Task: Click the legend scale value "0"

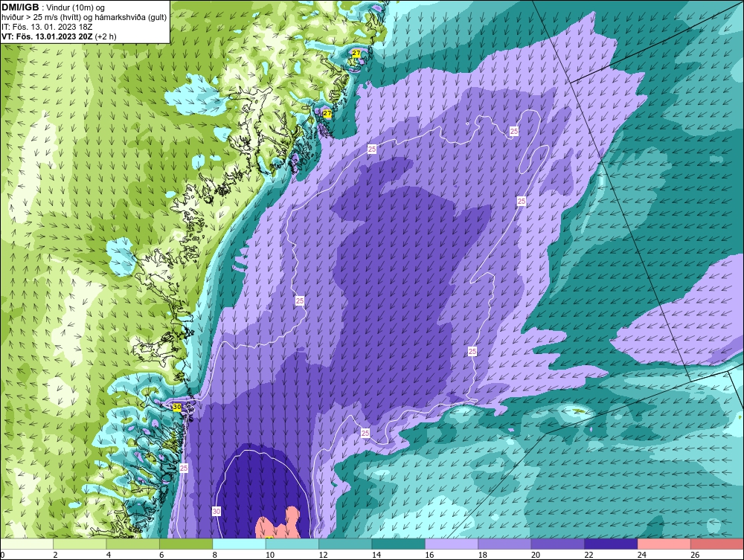Action: (2, 555)
